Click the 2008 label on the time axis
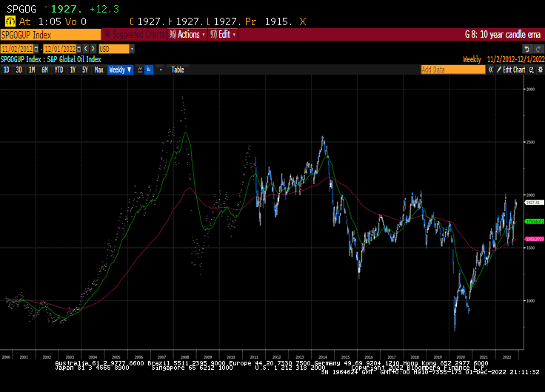This screenshot has height=392, width=545. click(x=184, y=357)
